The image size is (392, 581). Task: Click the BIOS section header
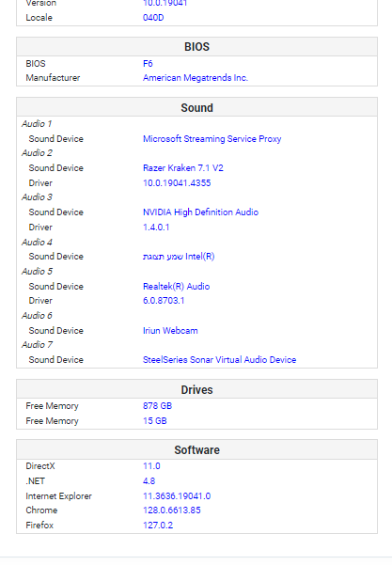[196, 47]
